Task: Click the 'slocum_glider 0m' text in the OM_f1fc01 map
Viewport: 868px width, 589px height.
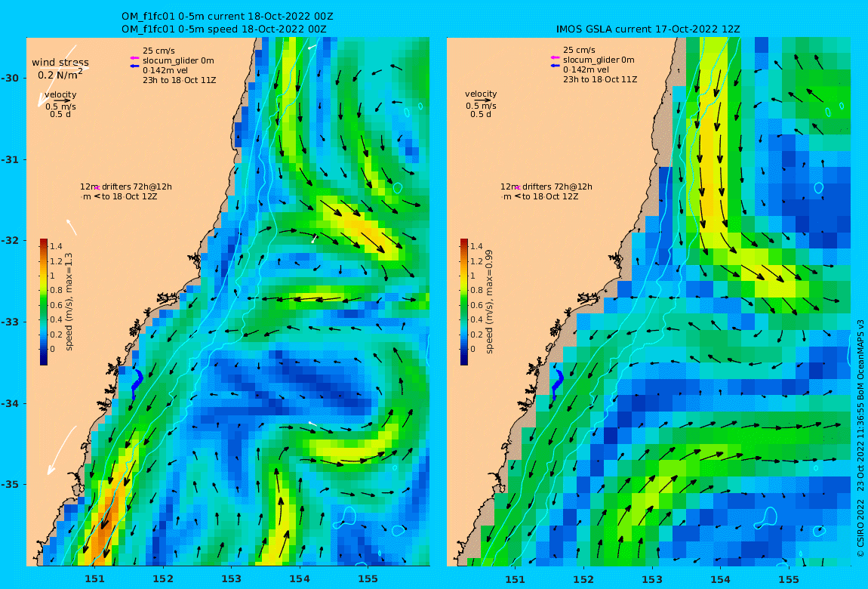Action: (x=178, y=61)
